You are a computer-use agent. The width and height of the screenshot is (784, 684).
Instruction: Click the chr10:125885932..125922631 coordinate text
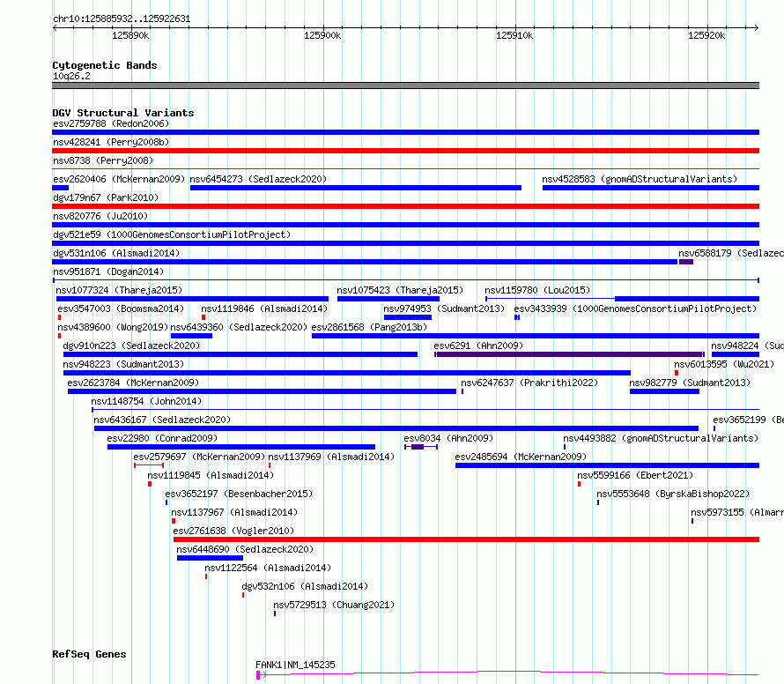122,19
